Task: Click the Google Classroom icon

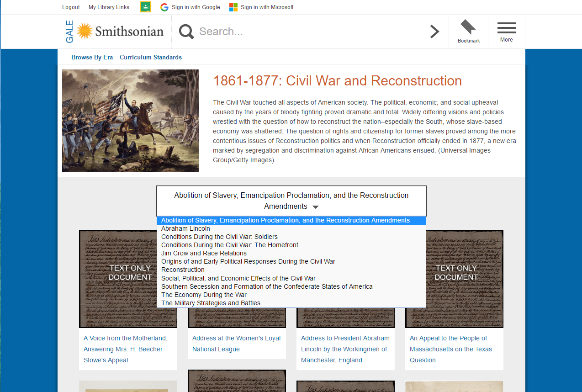Action: pos(146,7)
